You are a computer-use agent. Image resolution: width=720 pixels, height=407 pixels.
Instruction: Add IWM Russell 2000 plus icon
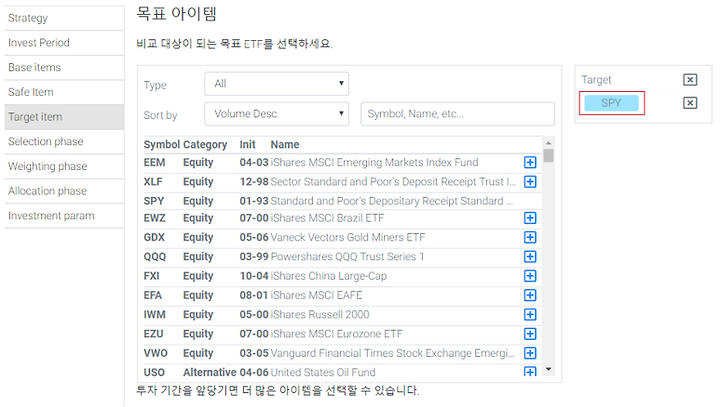pos(530,314)
